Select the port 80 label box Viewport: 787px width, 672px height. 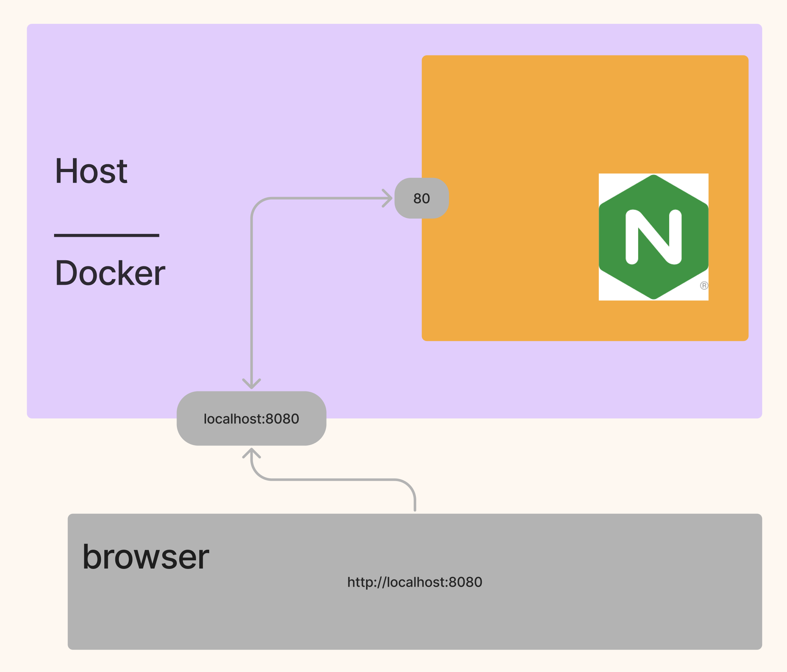coord(422,198)
